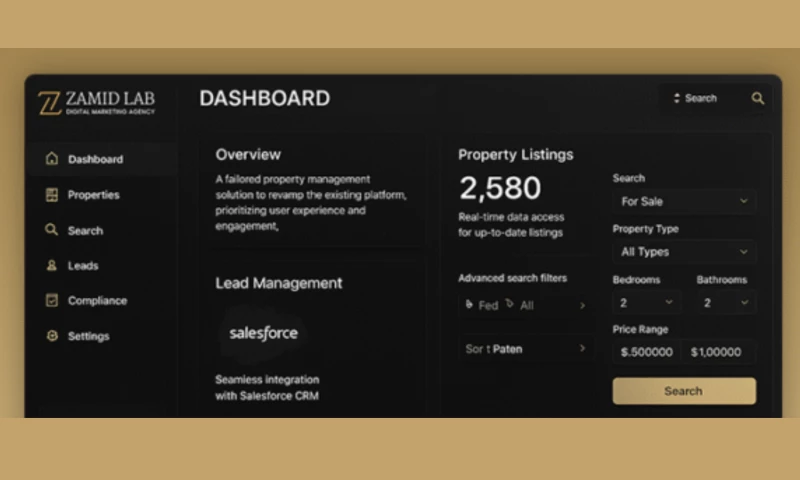The height and width of the screenshot is (480, 800).
Task: Click the Seamless integration with Salesforce CRM text
Action: (267, 388)
